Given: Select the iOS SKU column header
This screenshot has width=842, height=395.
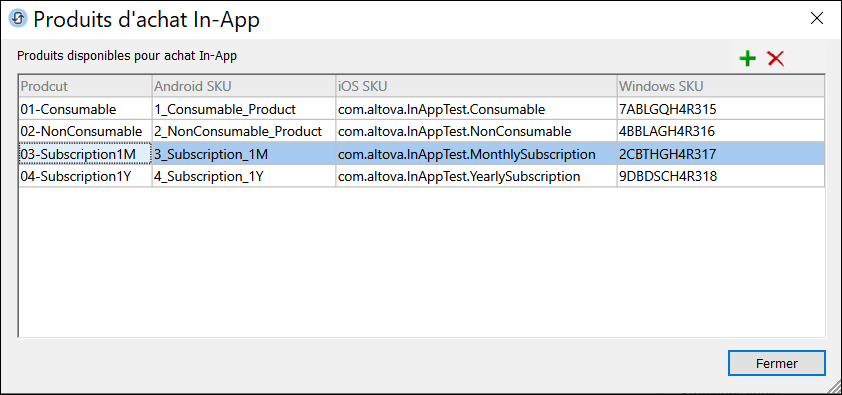Looking at the screenshot, I should click(476, 86).
